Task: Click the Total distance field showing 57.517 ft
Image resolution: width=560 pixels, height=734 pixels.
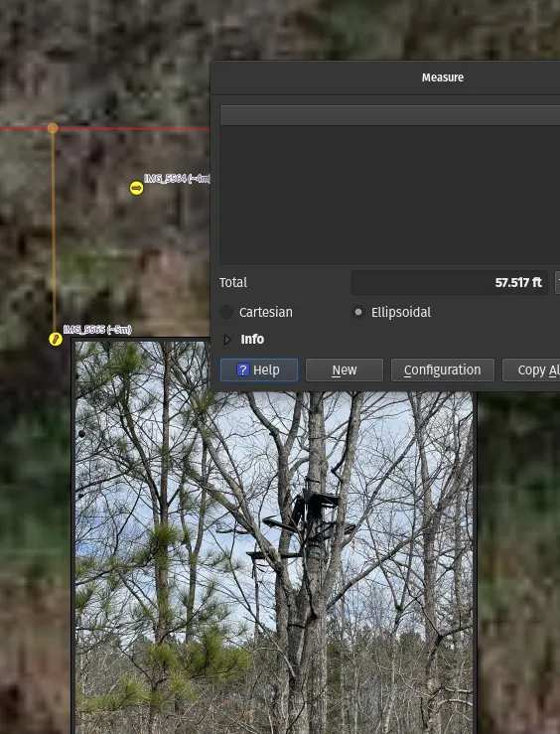Action: click(x=450, y=283)
